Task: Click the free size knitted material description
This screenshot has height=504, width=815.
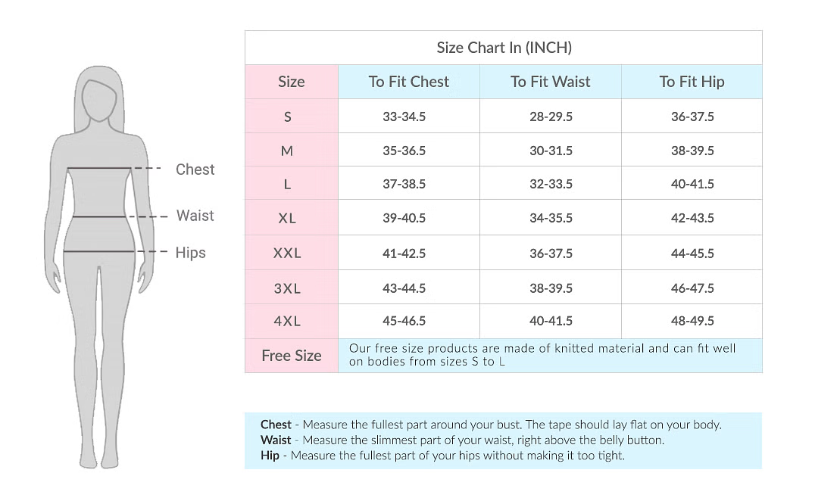Action: [542, 355]
